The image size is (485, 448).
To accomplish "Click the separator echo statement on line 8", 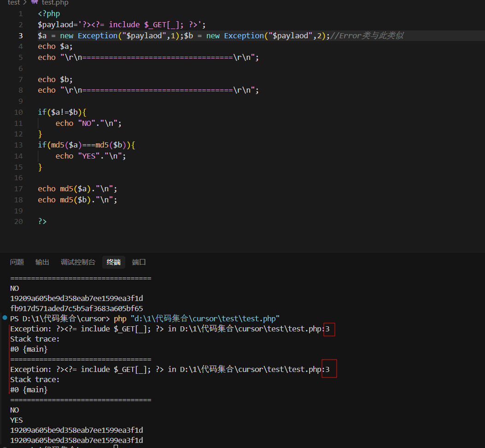I will coord(148,90).
